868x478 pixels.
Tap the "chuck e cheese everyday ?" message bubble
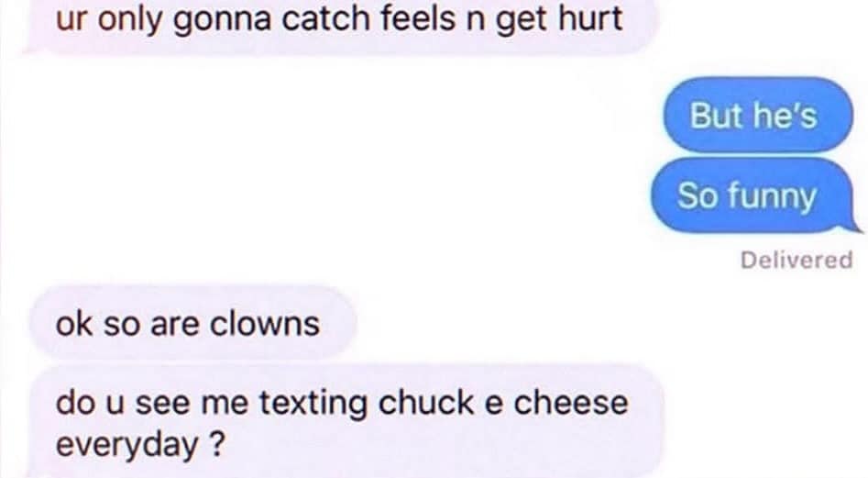point(346,422)
